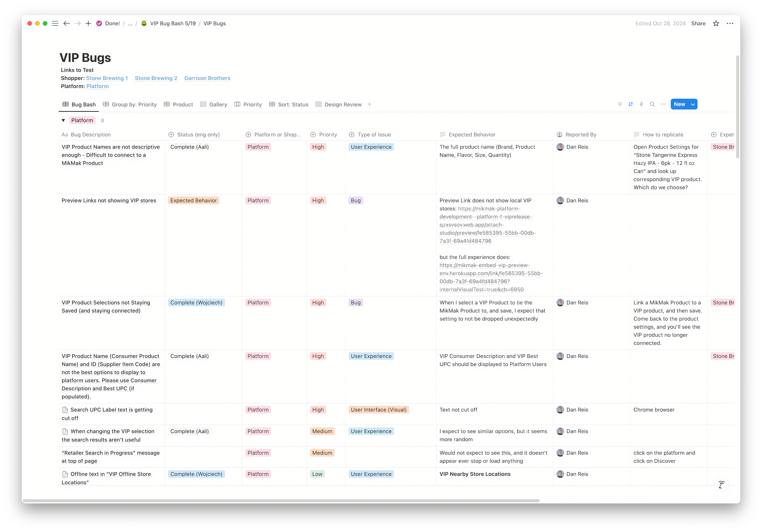Click the Done! checkmark status indicator

[x=99, y=23]
